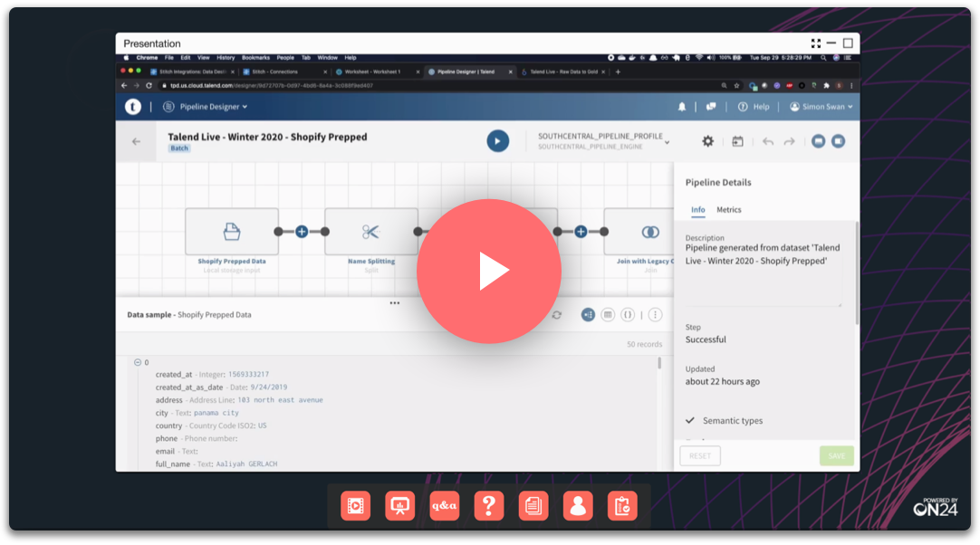
Task: Open the chat messages icon in Talend header
Action: tap(711, 107)
